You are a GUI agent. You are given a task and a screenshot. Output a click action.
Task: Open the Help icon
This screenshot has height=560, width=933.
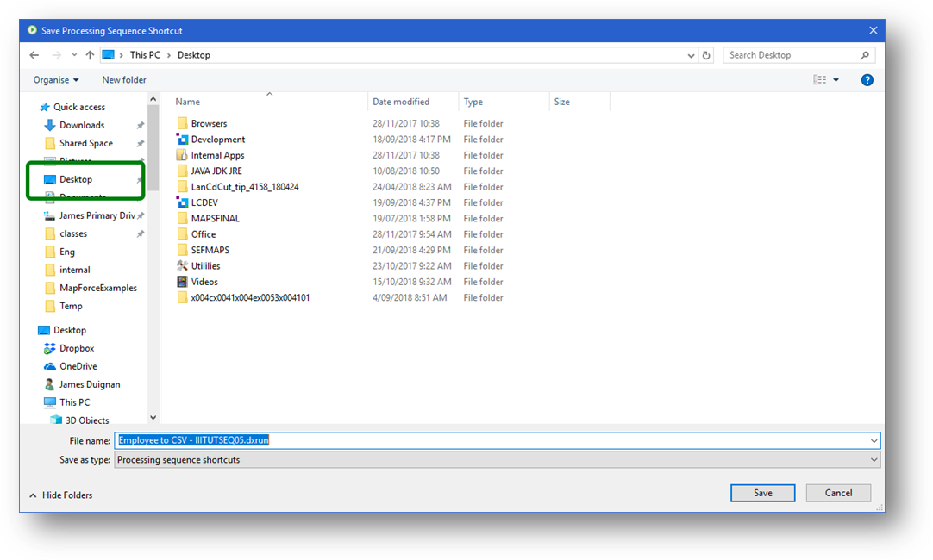tap(867, 79)
